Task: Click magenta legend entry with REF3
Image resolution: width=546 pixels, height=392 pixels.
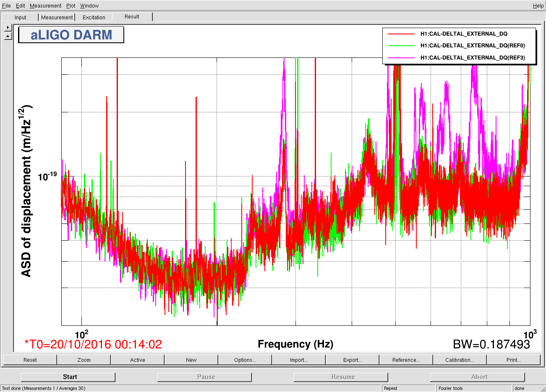Action: [473, 57]
